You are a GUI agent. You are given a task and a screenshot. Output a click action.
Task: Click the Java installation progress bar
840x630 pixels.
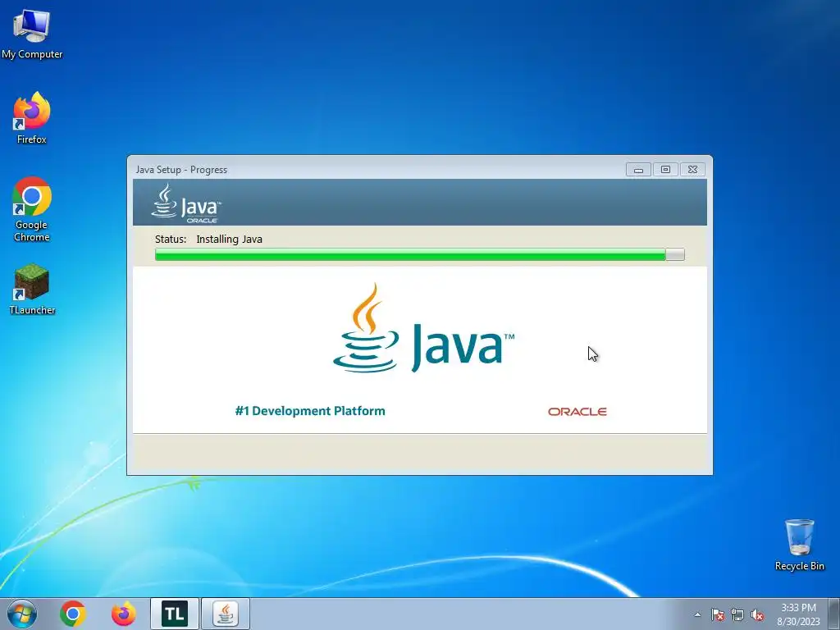[x=419, y=254]
